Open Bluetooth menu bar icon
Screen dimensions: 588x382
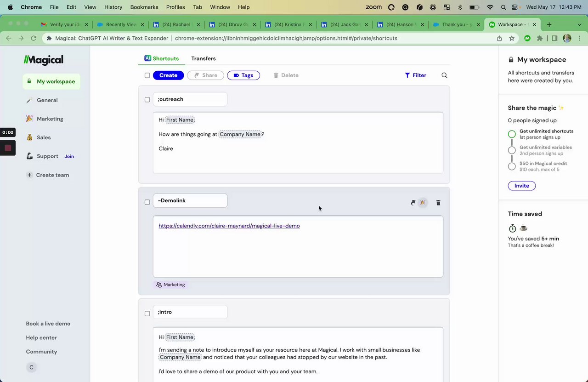pyautogui.click(x=460, y=7)
